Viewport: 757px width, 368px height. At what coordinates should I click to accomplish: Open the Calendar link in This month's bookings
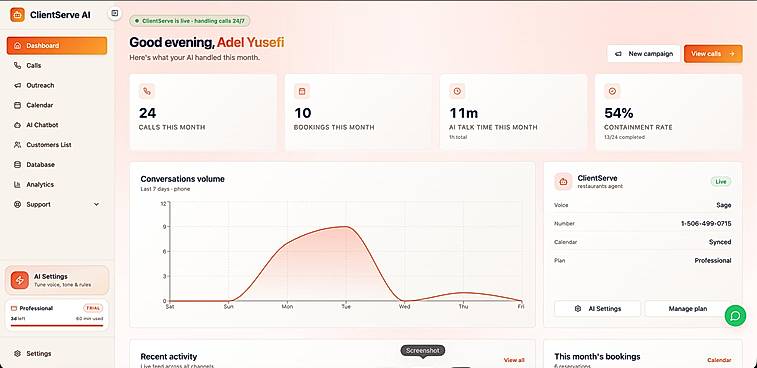[719, 360]
